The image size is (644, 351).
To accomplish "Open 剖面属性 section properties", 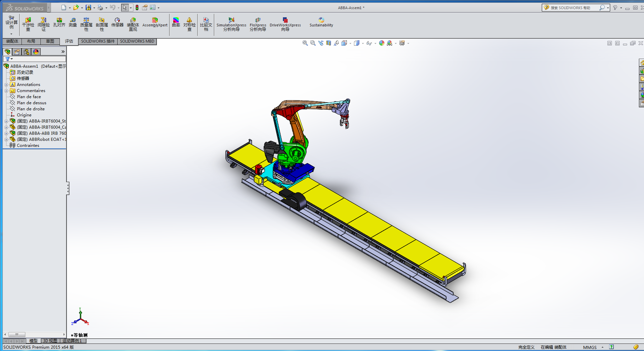I will [102, 24].
